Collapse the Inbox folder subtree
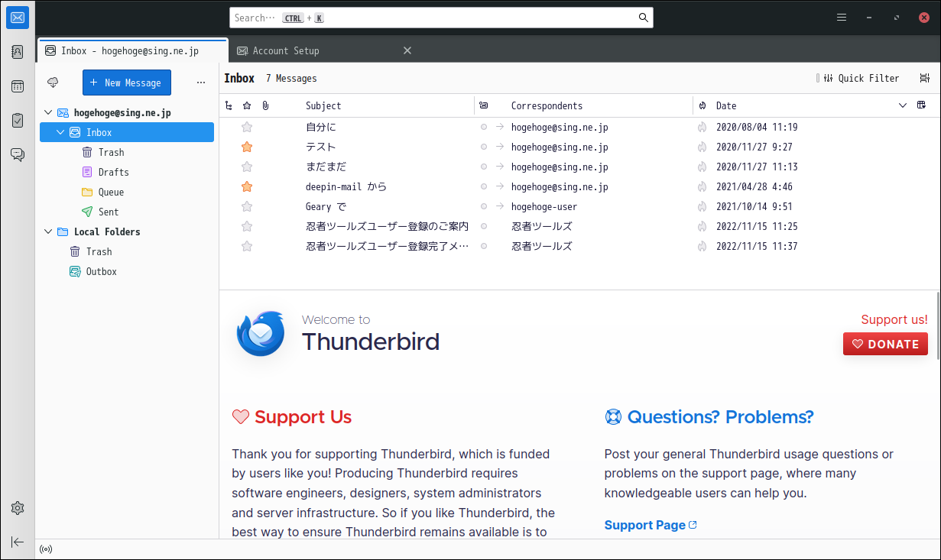The height and width of the screenshot is (560, 941). point(60,132)
